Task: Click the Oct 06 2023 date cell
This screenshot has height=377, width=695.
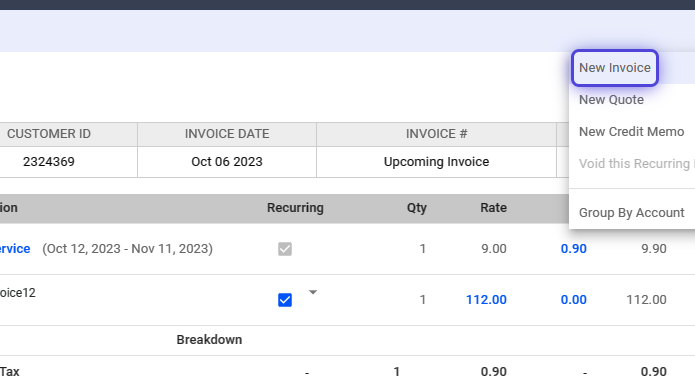Action: pyautogui.click(x=227, y=162)
